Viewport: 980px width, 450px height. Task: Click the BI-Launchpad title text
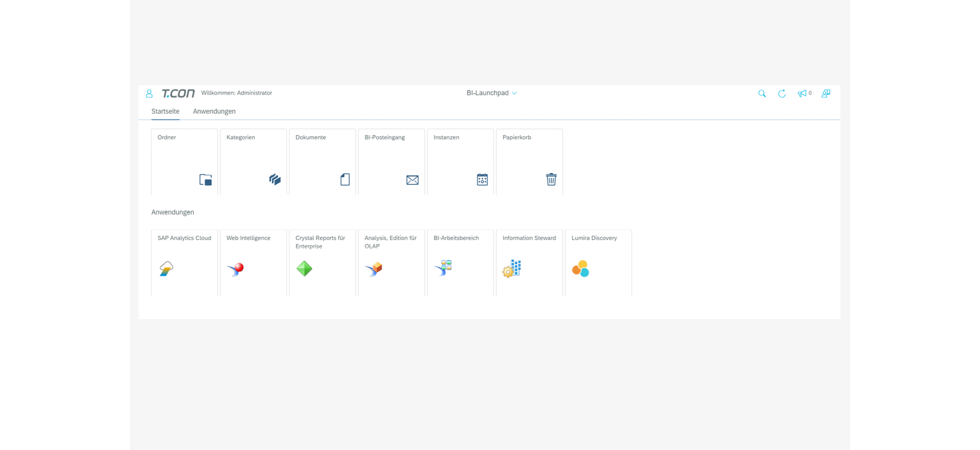point(488,93)
